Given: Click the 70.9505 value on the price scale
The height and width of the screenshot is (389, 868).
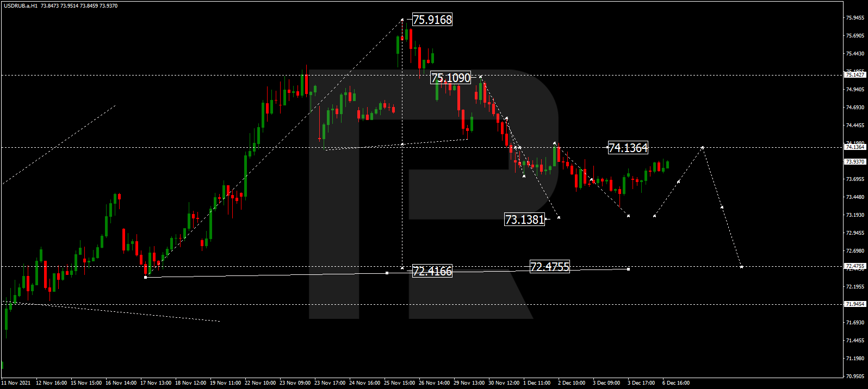Looking at the screenshot, I should tap(855, 376).
